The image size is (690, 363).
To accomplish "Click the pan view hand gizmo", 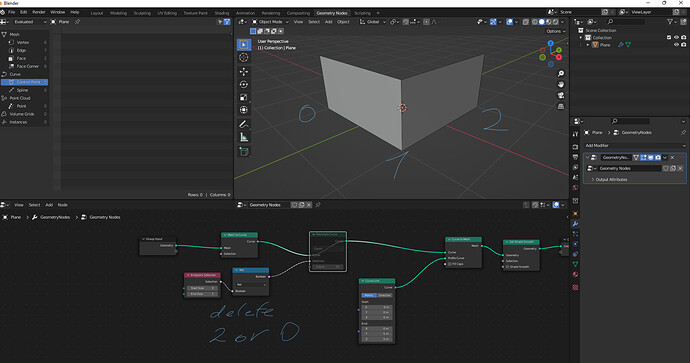I will [561, 84].
